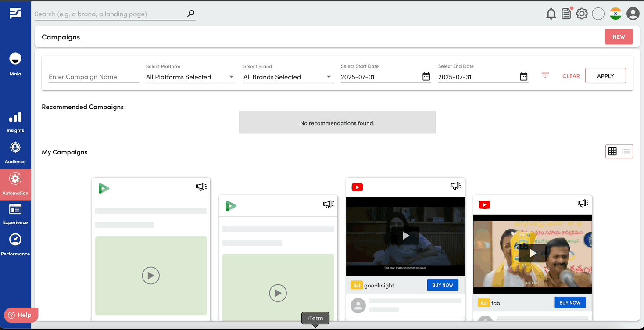Play the second placeholder video card

coord(278,293)
